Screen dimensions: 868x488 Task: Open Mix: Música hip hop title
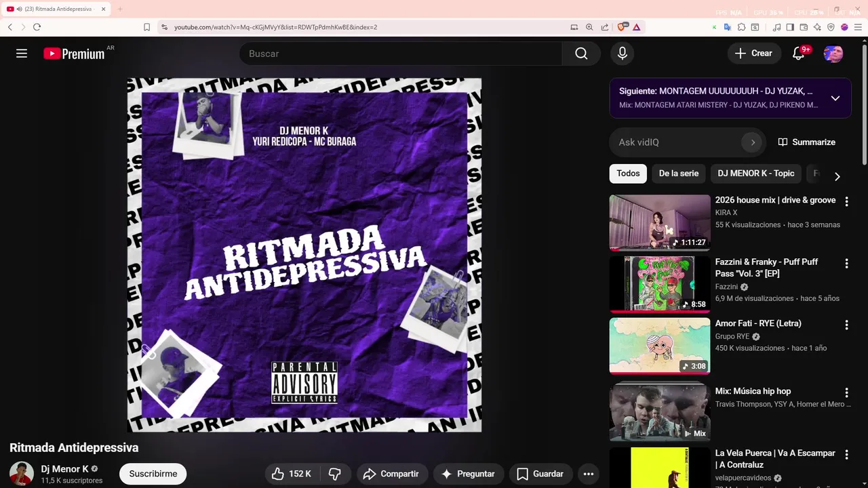click(753, 391)
